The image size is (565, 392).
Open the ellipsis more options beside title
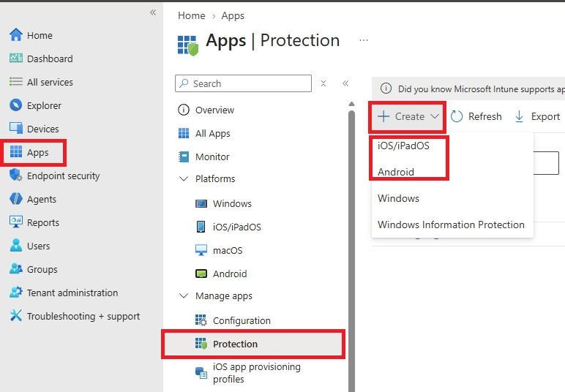click(x=364, y=40)
